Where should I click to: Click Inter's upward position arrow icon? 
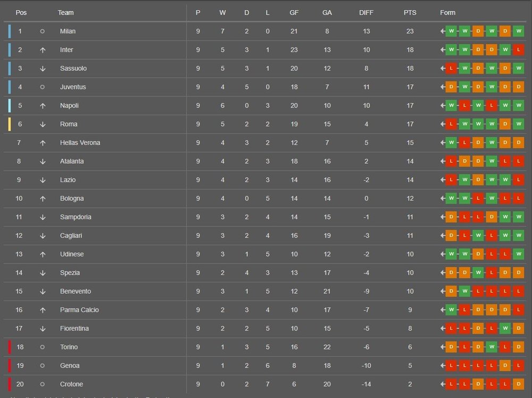click(x=43, y=50)
